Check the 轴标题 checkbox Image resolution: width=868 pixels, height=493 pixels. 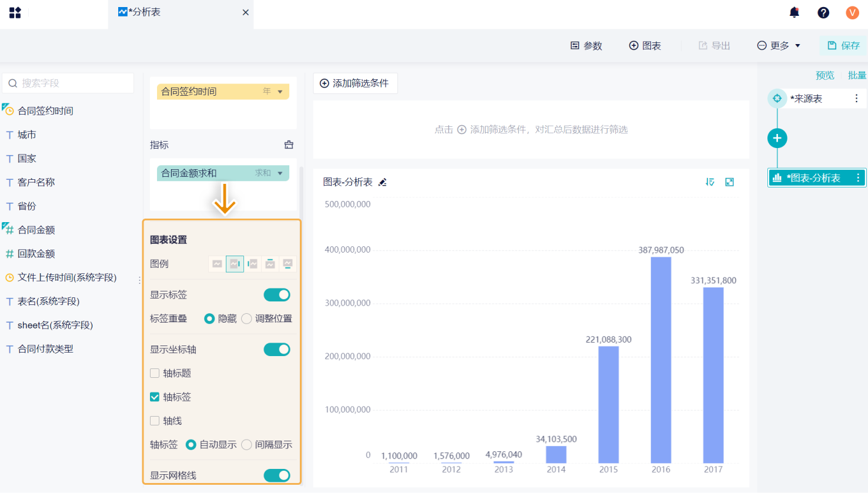point(155,373)
